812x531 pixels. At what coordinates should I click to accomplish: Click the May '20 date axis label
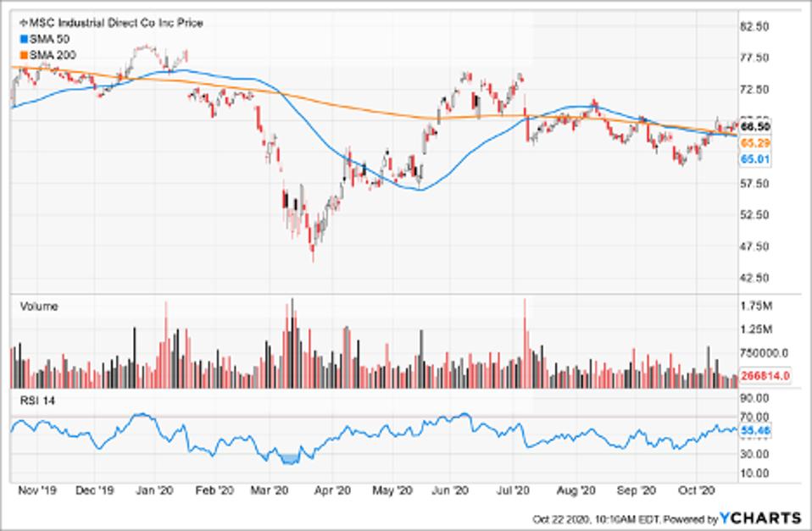tap(392, 490)
